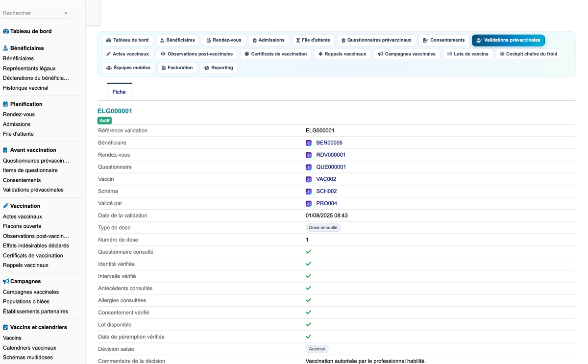Open Campagnes vaccinales in top navigation

406,54
